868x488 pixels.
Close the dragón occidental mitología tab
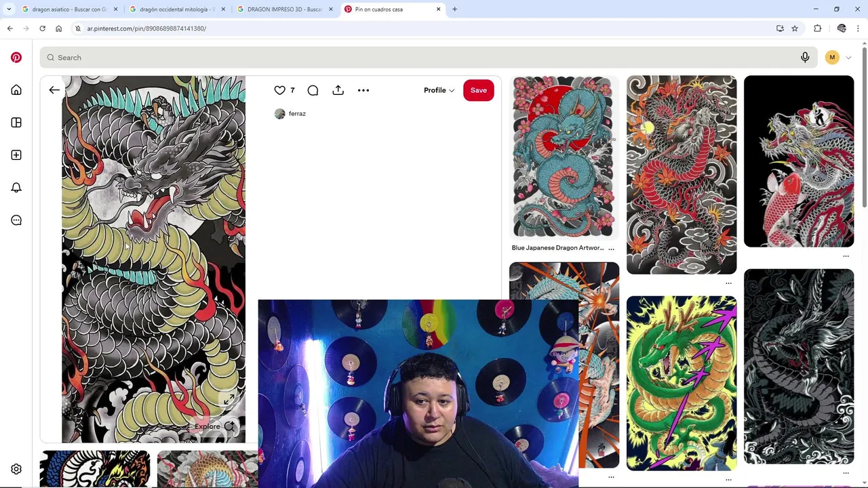pyautogui.click(x=223, y=9)
